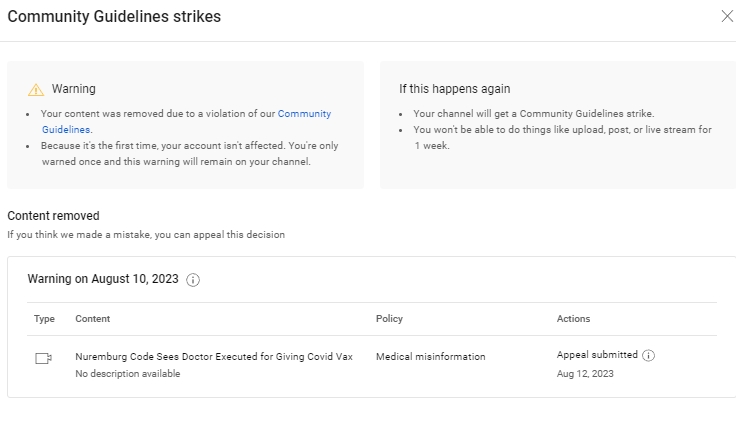Click the Type column header
This screenshot has width=736, height=437.
(44, 319)
